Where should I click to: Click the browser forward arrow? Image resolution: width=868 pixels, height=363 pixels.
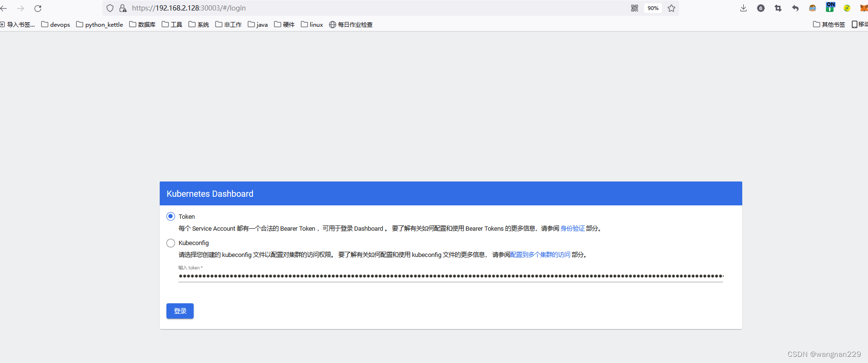click(x=21, y=8)
